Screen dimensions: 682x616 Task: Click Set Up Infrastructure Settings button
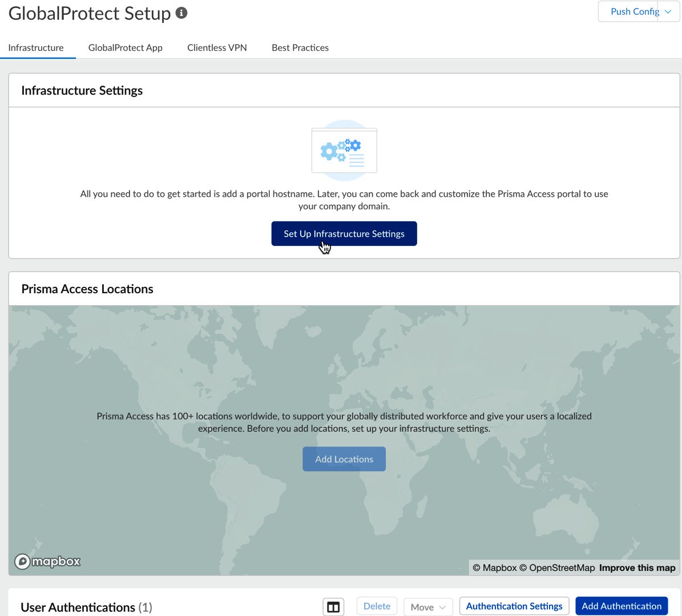tap(344, 233)
